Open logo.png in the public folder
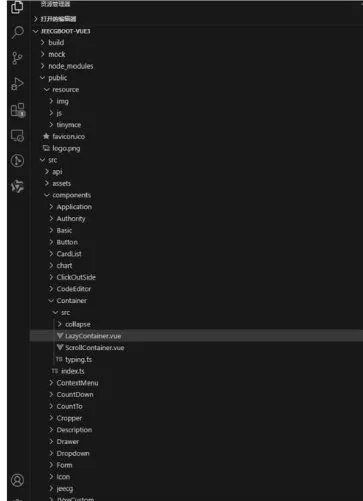This screenshot has width=363, height=501. pyautogui.click(x=66, y=148)
